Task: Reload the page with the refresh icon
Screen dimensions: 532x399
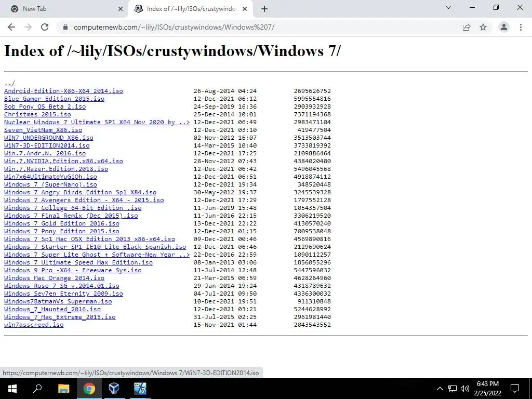Action: click(45, 27)
